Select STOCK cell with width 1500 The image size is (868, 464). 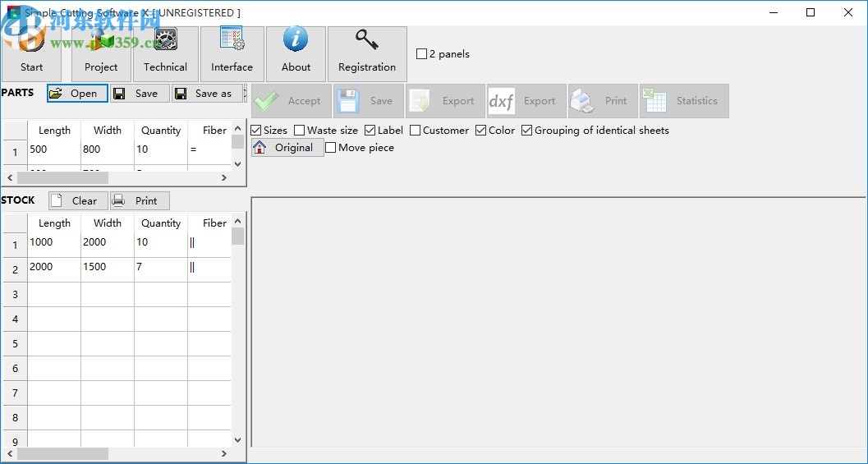click(108, 270)
